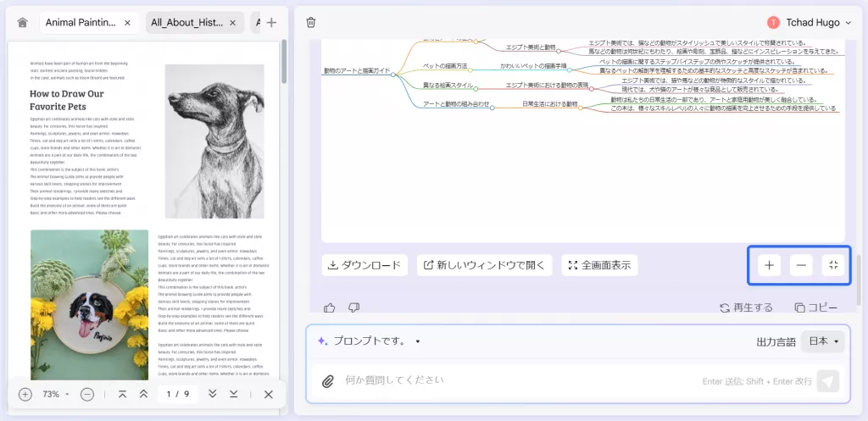The width and height of the screenshot is (868, 421).
Task: Jump to last page icon
Action: click(233, 395)
